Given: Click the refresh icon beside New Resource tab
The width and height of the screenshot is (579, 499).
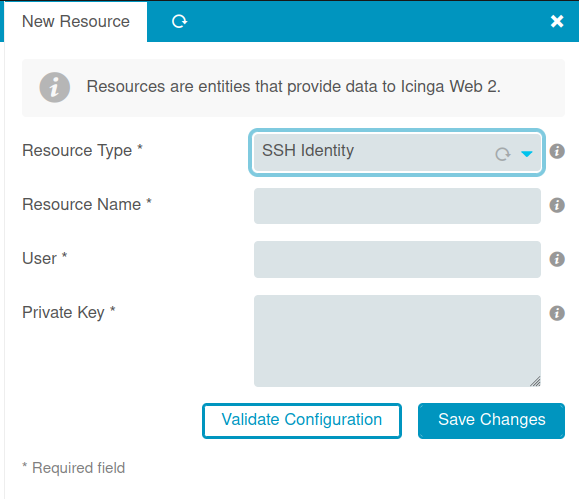Looking at the screenshot, I should tap(179, 21).
